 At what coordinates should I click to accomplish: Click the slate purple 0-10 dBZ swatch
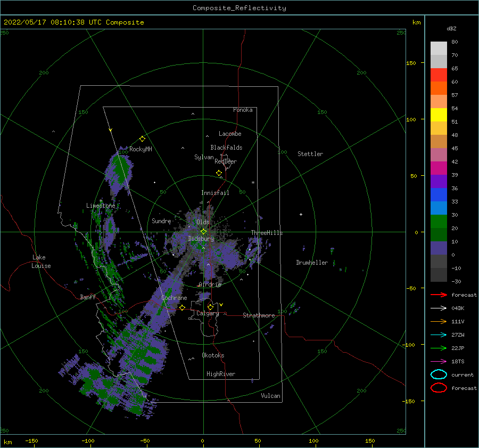439,248
